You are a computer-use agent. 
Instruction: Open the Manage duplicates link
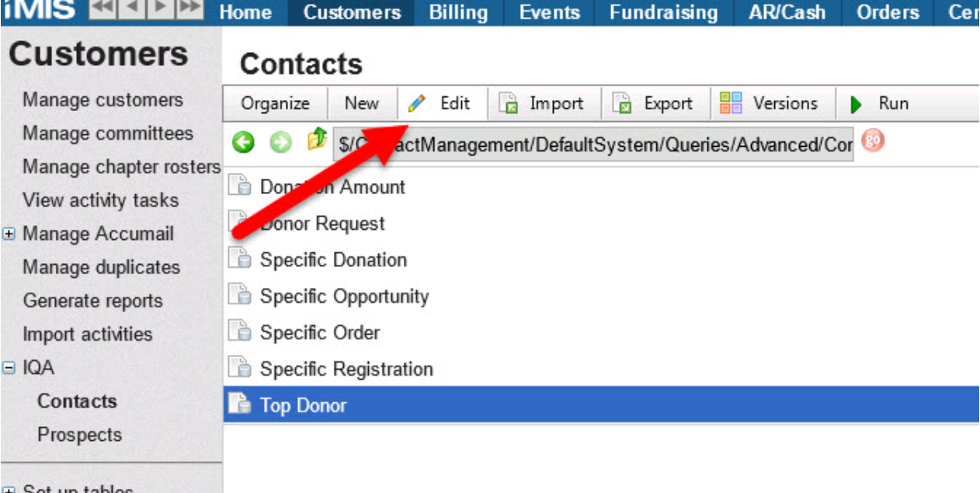(x=101, y=268)
